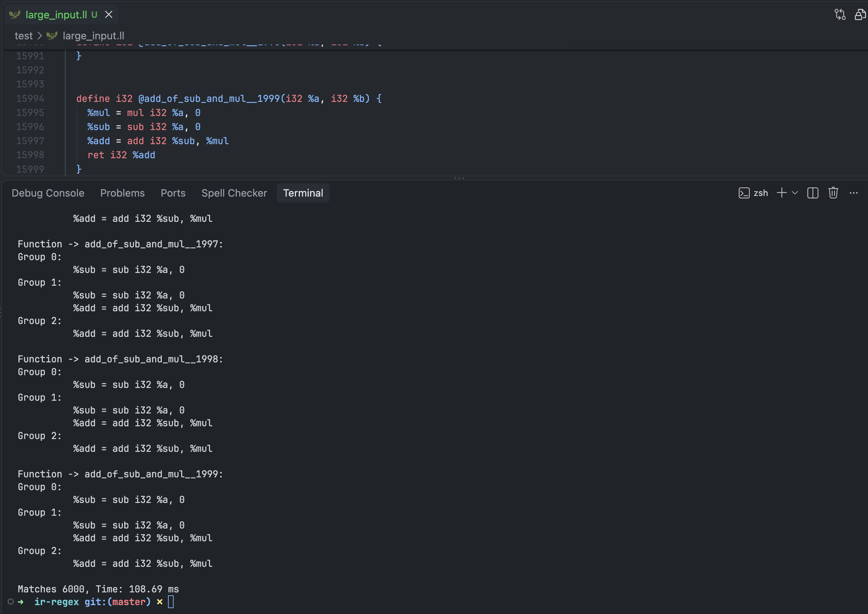Click 'Group 2:' under function 1999 output

pyautogui.click(x=40, y=551)
